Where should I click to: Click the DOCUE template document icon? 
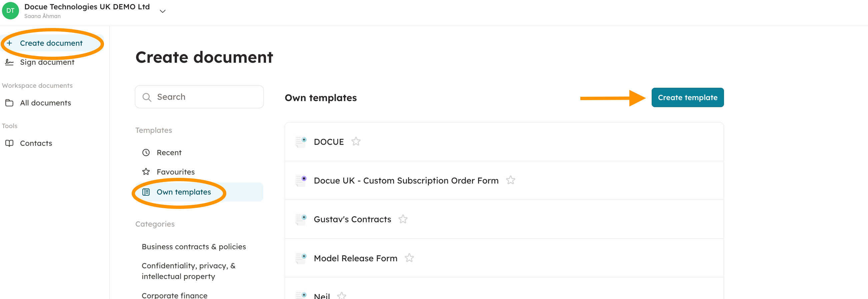(301, 142)
